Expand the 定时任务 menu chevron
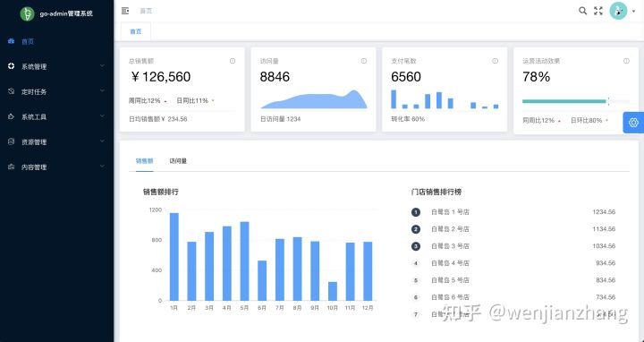This screenshot has width=644, height=342. [102, 90]
